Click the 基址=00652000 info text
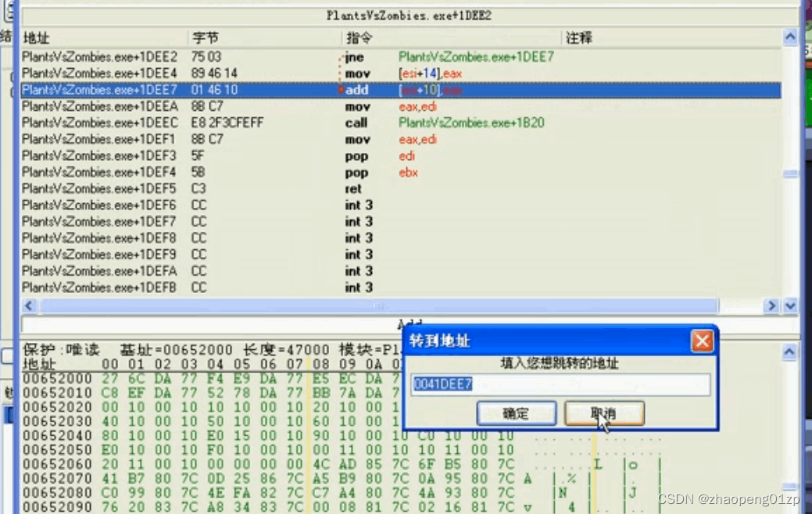 click(x=176, y=350)
